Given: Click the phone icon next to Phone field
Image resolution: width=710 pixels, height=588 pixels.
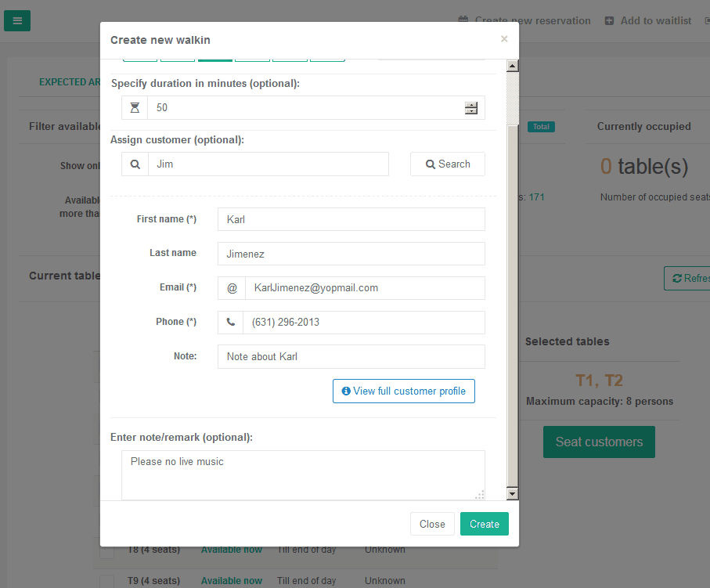Looking at the screenshot, I should pos(230,323).
